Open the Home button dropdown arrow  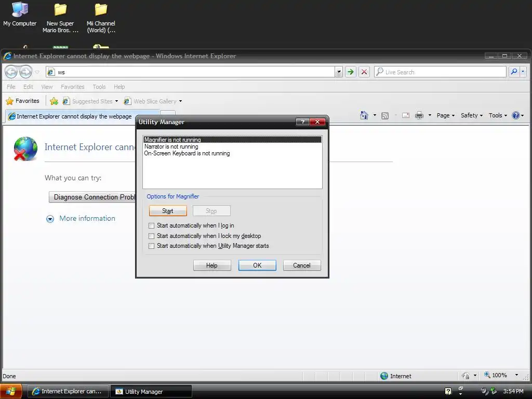[375, 115]
